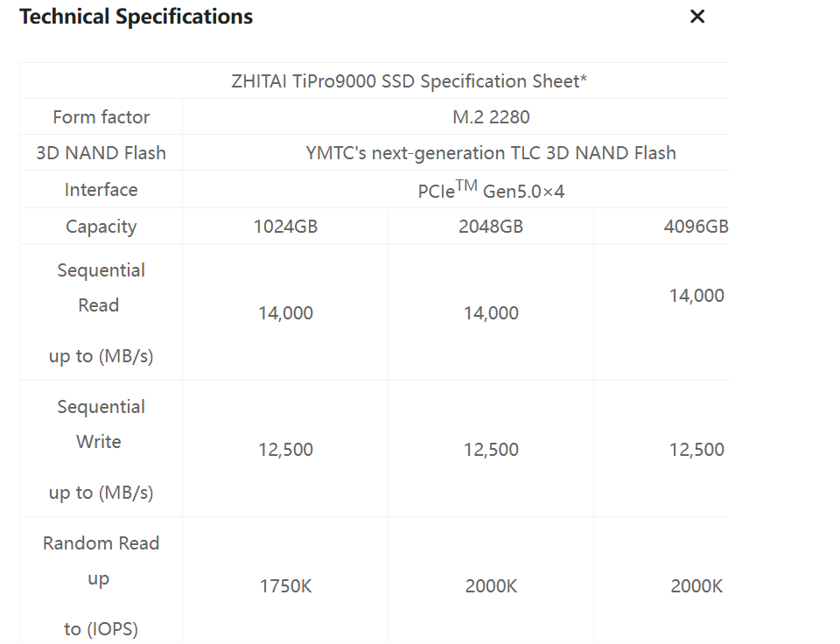Screen dimensions: 840x644
Task: Select the 2048GB sequential read 14,000 value
Action: [491, 313]
